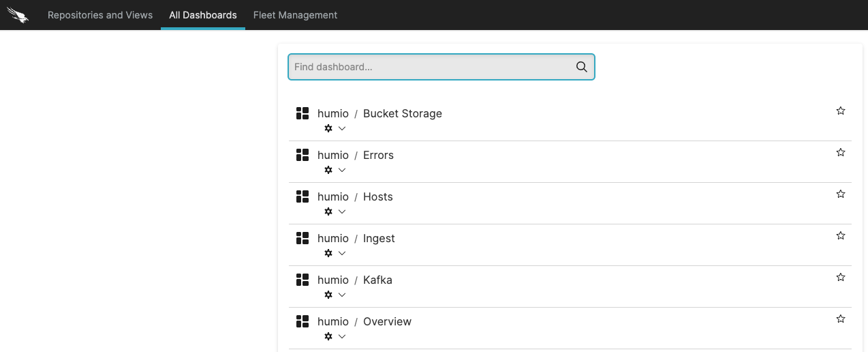The height and width of the screenshot is (352, 868).
Task: Click the dashboard grid icon for Ingest
Action: tap(303, 238)
